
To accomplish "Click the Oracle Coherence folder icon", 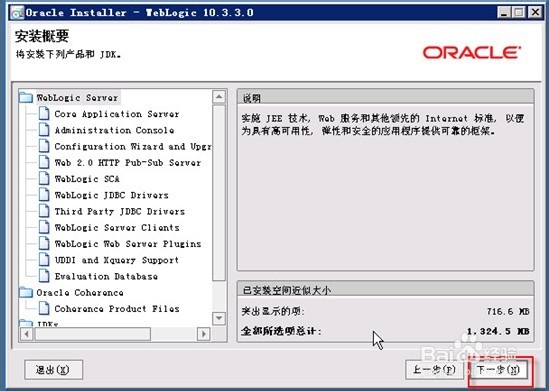I will [26, 292].
